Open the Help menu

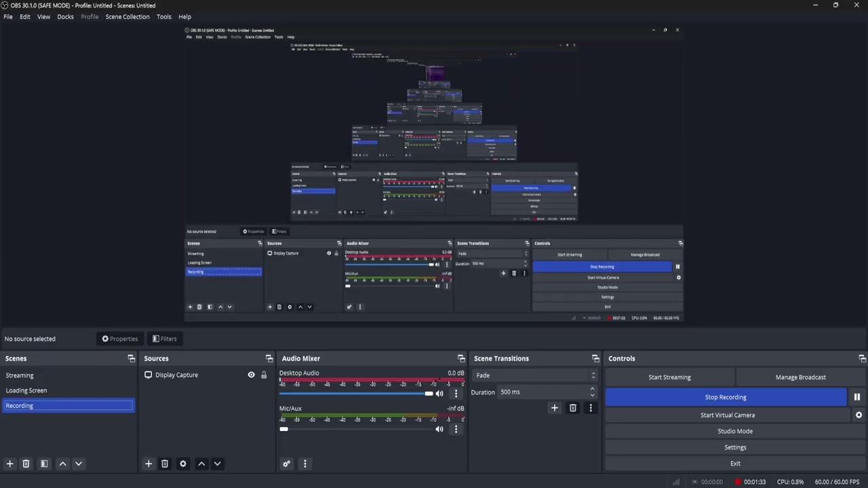point(184,16)
